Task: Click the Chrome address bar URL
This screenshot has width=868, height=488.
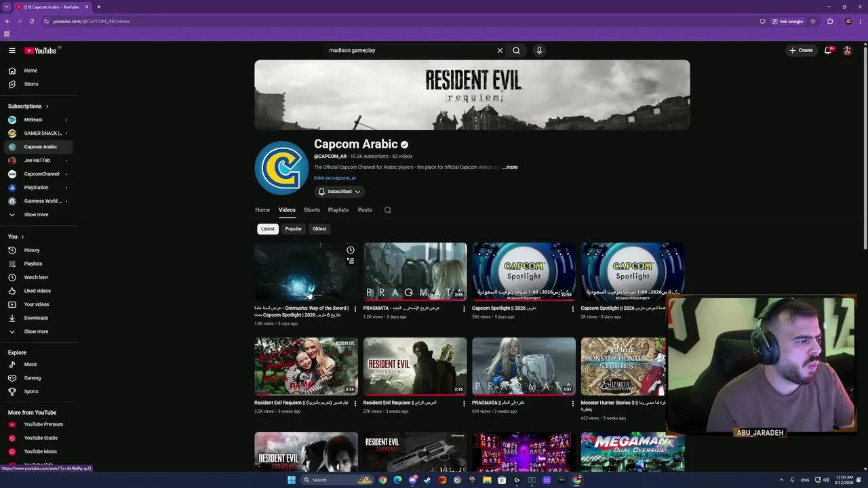Action: click(x=92, y=21)
